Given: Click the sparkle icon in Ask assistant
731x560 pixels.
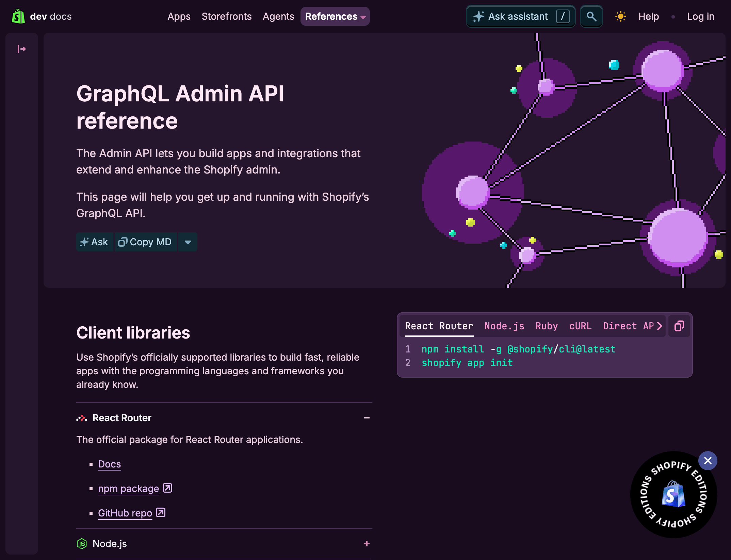Looking at the screenshot, I should click(478, 16).
